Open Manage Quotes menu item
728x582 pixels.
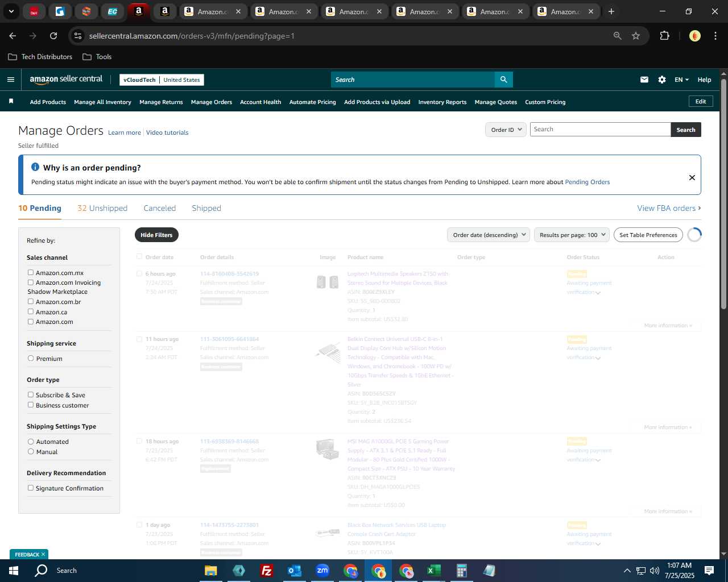click(x=496, y=102)
